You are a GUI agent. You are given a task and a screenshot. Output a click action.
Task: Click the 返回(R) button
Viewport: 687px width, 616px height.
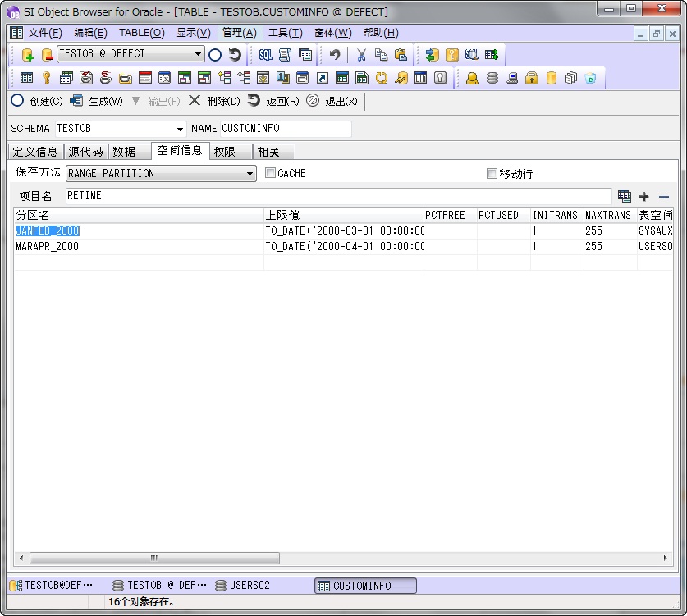tap(273, 101)
